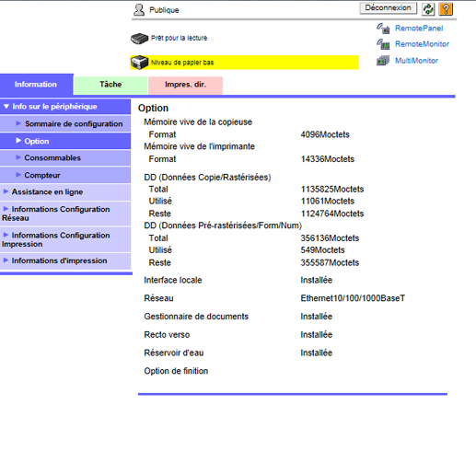Click the 14336Moctets value
This screenshot has height=451, width=476.
pyautogui.click(x=328, y=159)
